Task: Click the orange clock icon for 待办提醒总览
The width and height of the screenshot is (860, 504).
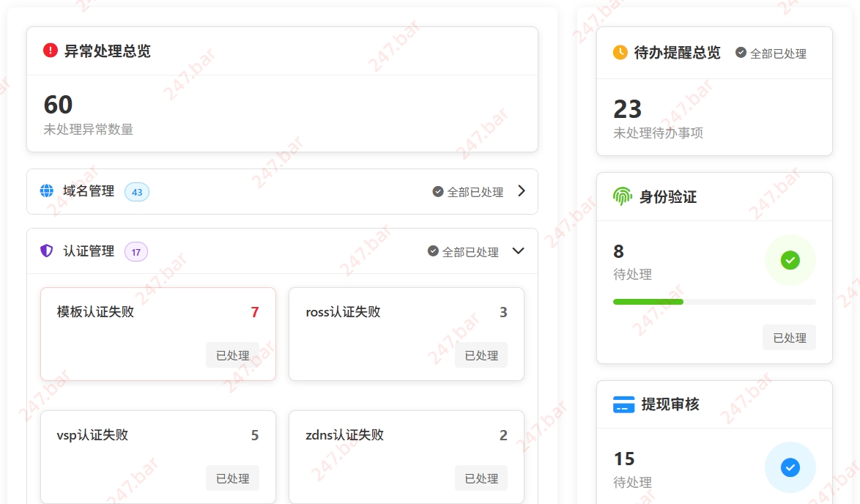Action: point(620,53)
